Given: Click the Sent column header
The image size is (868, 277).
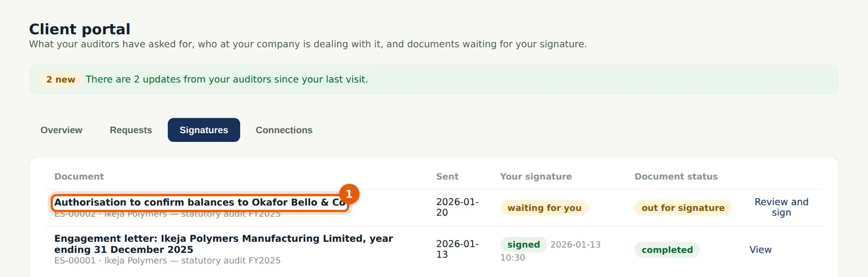Looking at the screenshot, I should point(447,177).
